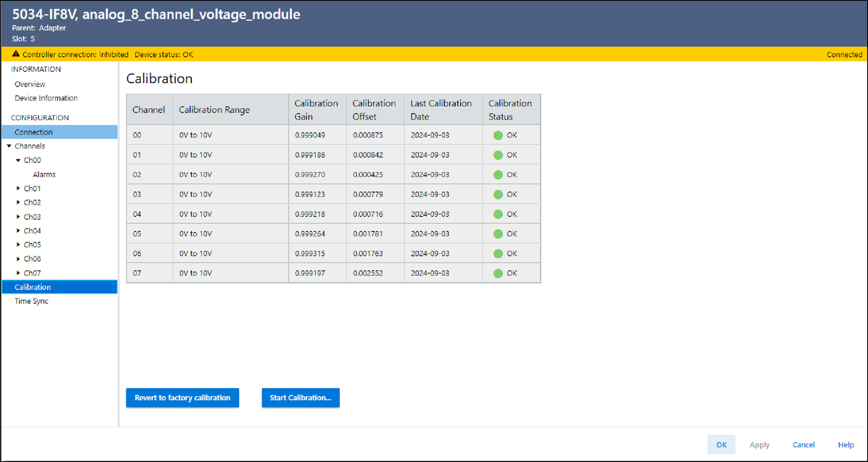Open Help from the bottom bar
The image size is (868, 462).
(x=846, y=445)
